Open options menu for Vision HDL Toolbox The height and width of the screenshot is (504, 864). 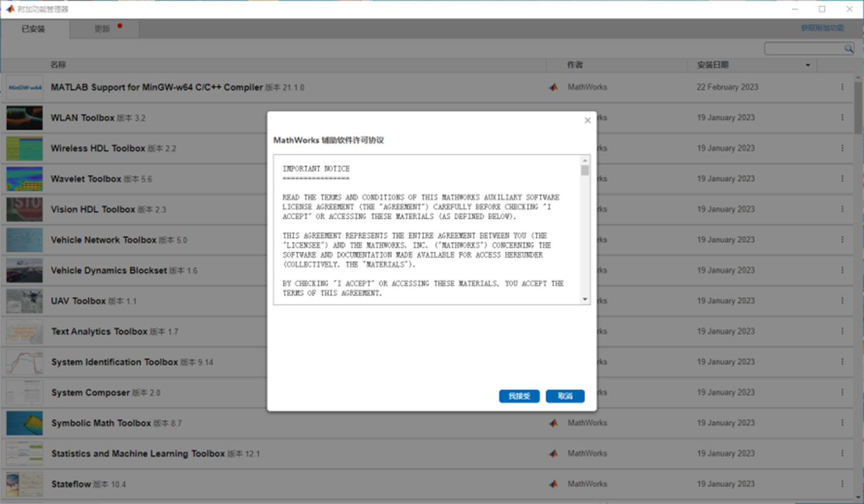[843, 209]
